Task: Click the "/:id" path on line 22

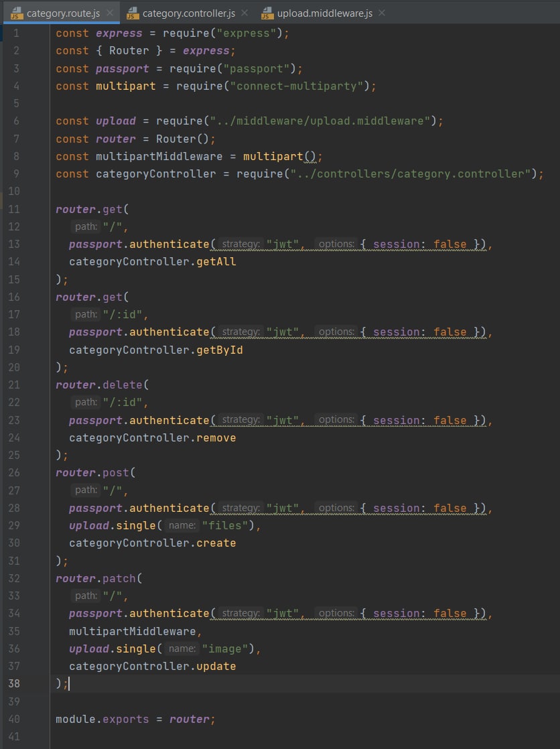Action: click(123, 403)
